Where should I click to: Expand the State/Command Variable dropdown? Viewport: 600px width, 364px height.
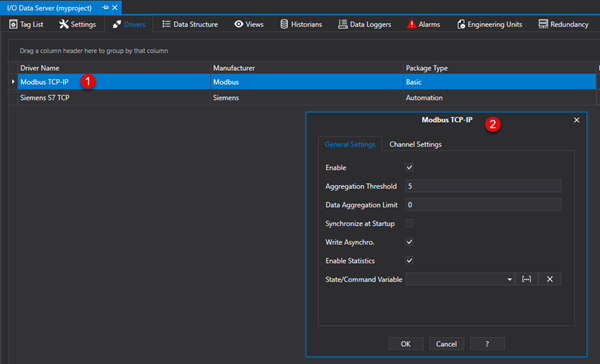click(x=509, y=279)
